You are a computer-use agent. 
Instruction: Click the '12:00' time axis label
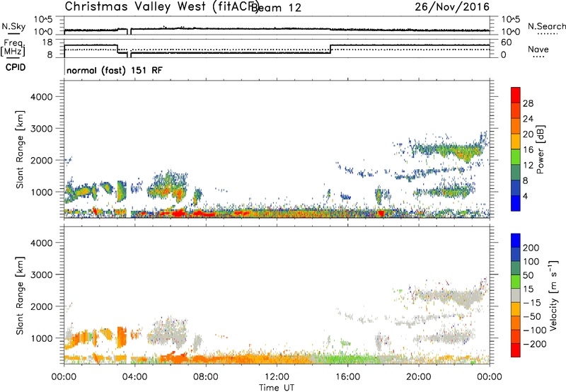(x=277, y=377)
